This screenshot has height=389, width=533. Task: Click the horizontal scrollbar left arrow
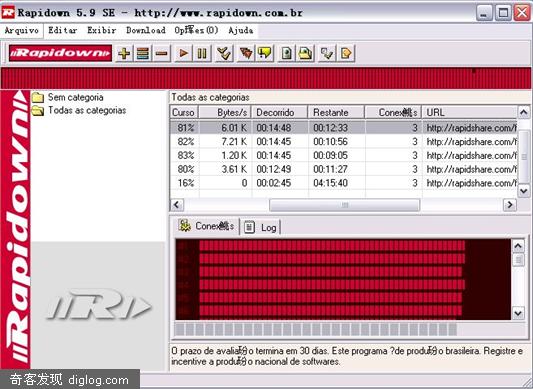click(x=176, y=205)
